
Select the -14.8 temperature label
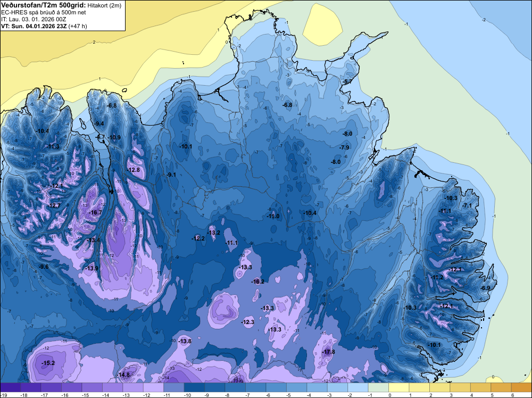click(123, 375)
